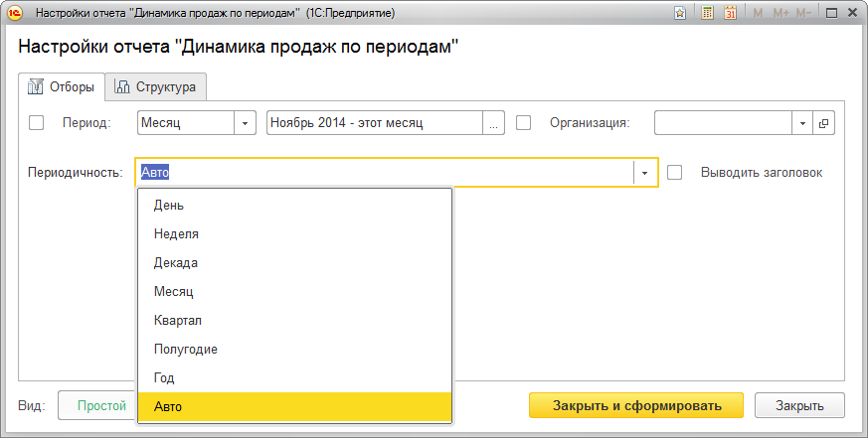Choose Неделя in the dropdown list
Viewport: 868px width, 438px height.
pos(176,234)
